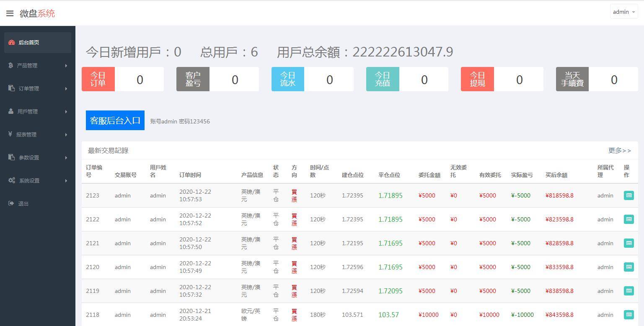Screen dimensions: 644x326
Task: Select the Bitcoin icon beside 产品管理
Action: pos(11,65)
